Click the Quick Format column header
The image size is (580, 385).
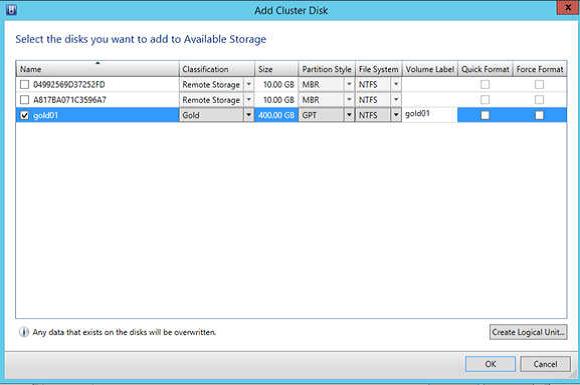click(x=485, y=69)
